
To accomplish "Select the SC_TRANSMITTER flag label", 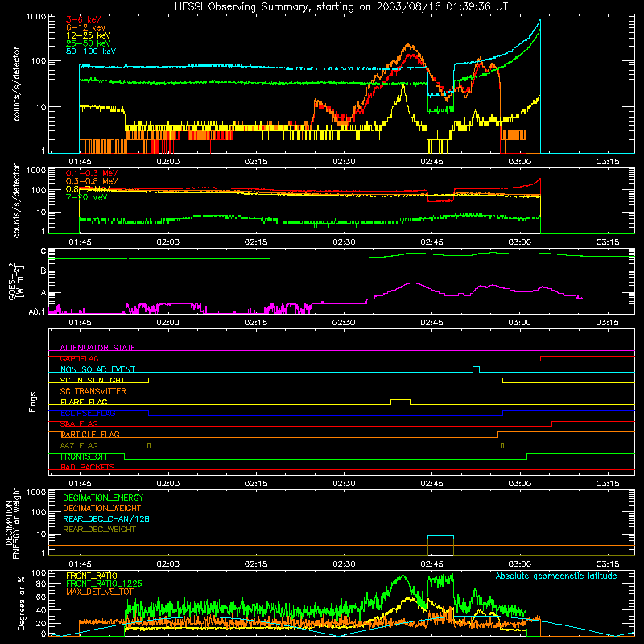I will pyautogui.click(x=93, y=391).
